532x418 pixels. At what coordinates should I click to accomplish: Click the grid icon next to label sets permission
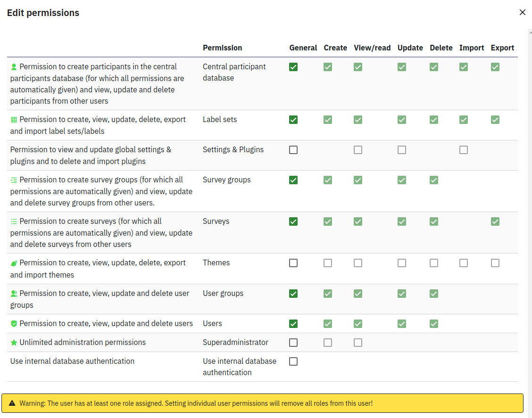tap(14, 120)
